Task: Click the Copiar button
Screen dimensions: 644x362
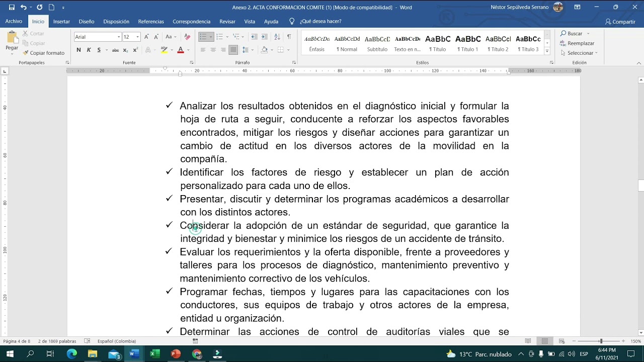Action: pyautogui.click(x=34, y=43)
